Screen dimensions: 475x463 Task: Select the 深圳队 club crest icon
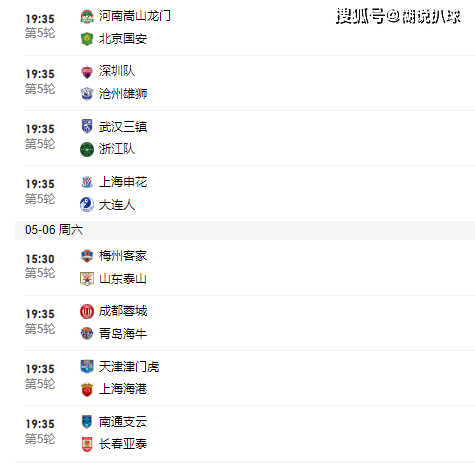(x=87, y=72)
